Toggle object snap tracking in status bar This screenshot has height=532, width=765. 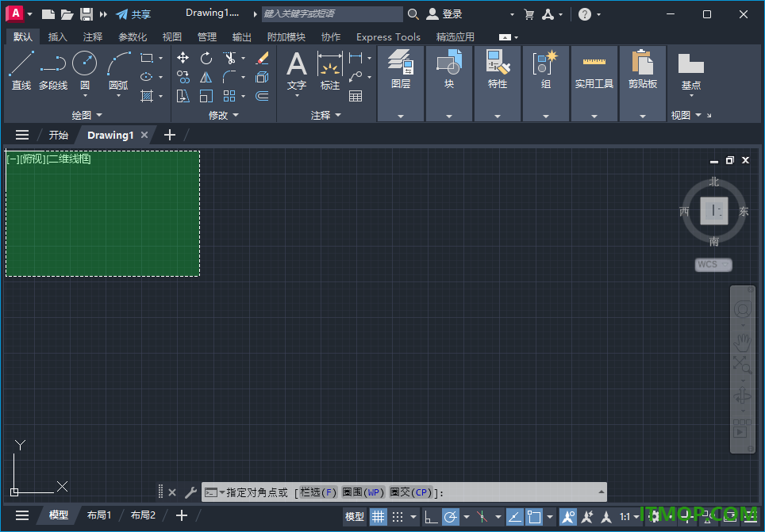[515, 516]
